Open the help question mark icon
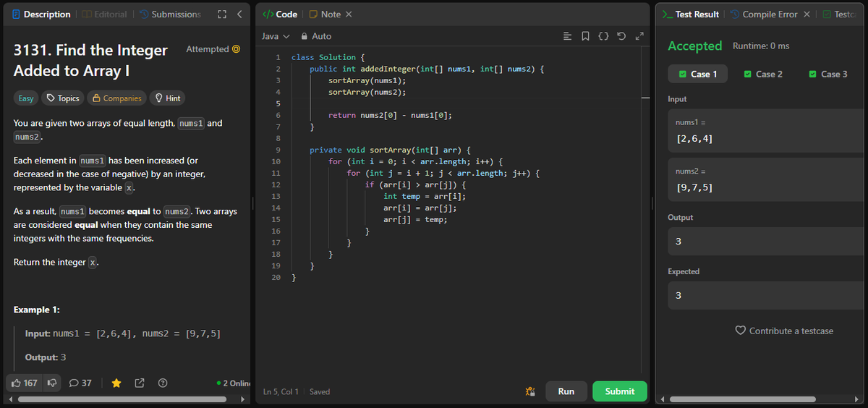 pyautogui.click(x=163, y=383)
